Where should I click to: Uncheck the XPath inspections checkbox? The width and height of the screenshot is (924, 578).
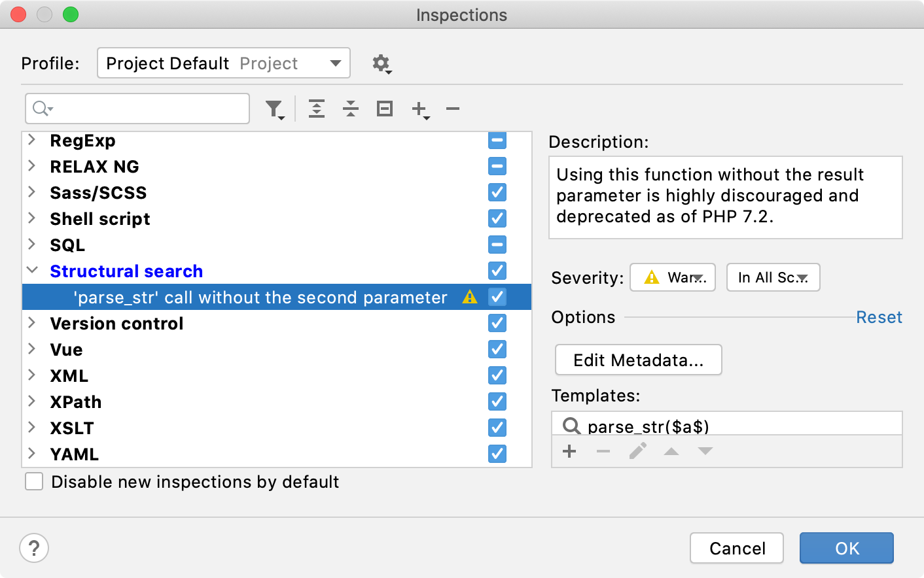[x=497, y=401]
